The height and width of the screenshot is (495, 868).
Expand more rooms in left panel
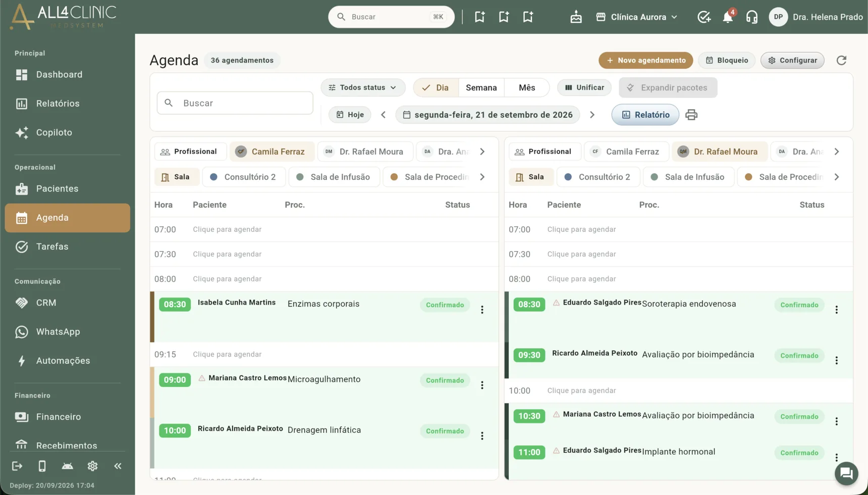click(x=482, y=177)
